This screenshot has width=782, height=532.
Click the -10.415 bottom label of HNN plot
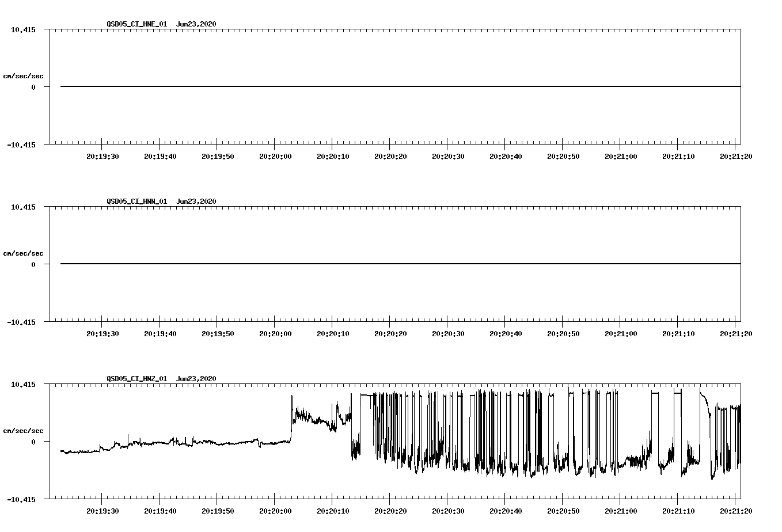[21, 322]
